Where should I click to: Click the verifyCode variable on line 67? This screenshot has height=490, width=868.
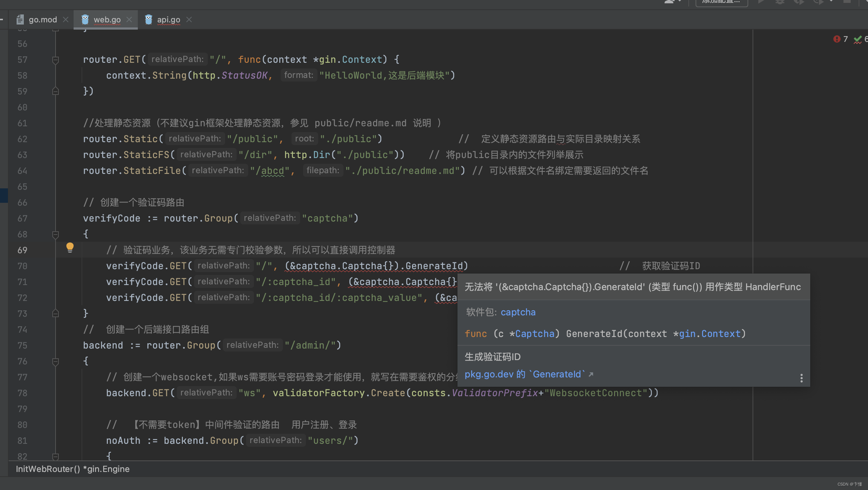pyautogui.click(x=111, y=218)
